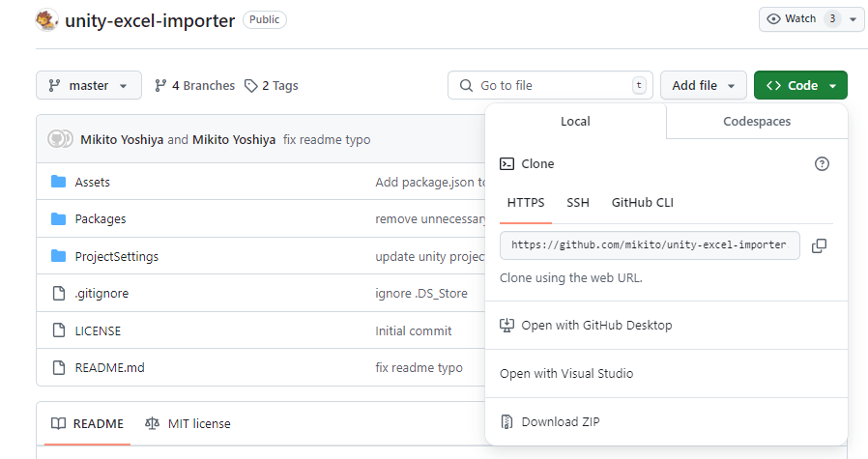
Task: Open 'fix readme typo' in README.md row
Action: pos(419,367)
